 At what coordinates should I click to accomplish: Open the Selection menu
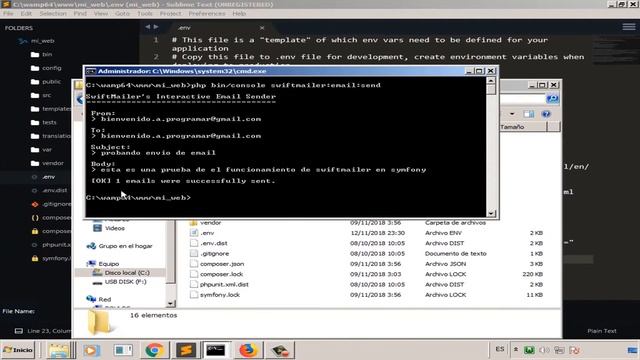coord(53,13)
